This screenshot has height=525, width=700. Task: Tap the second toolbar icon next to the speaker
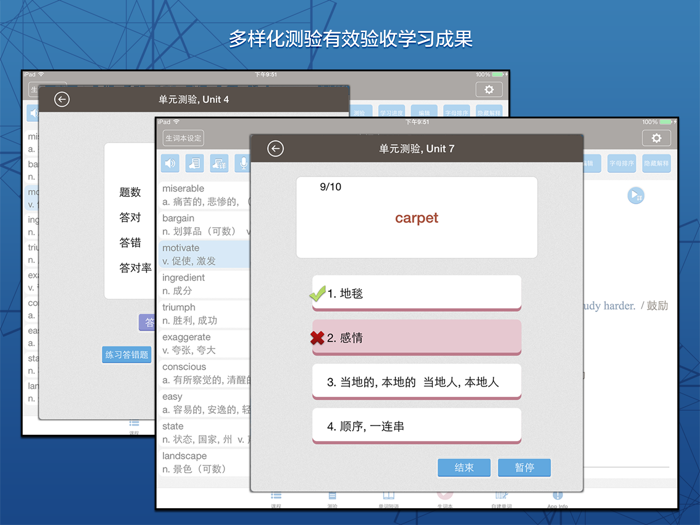point(195,163)
